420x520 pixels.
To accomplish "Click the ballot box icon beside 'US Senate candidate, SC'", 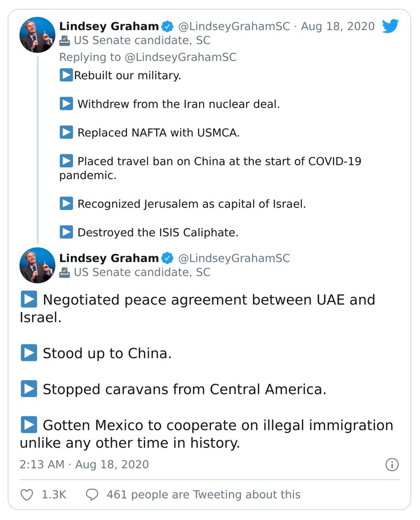I will click(65, 40).
